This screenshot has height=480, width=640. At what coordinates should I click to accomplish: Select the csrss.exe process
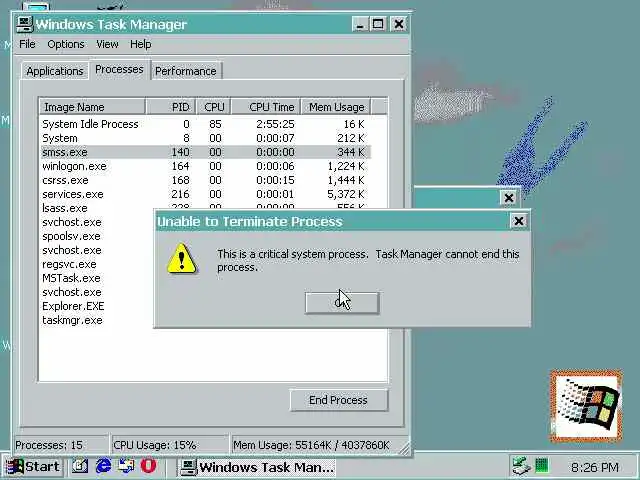click(x=206, y=180)
